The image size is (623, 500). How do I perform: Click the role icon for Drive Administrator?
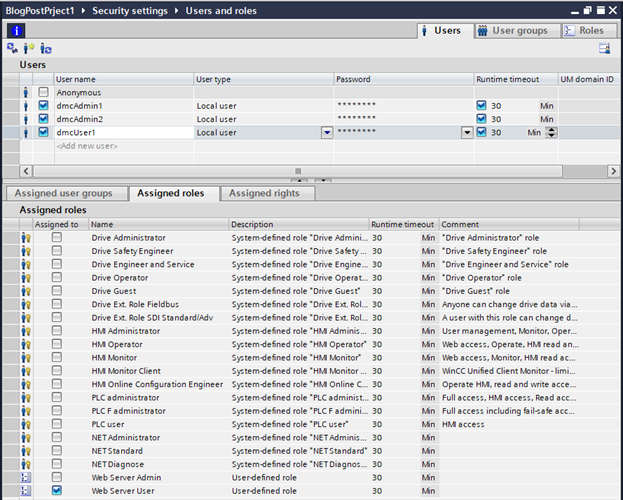26,238
